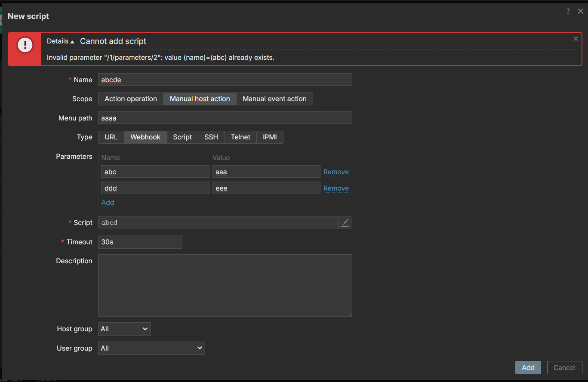
Task: Add a new parameter row
Action: (108, 203)
